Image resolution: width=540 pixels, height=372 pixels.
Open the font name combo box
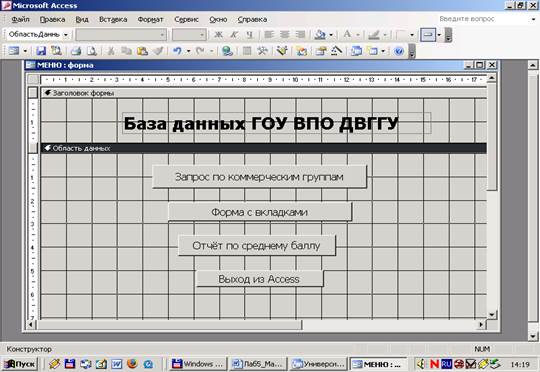121,34
